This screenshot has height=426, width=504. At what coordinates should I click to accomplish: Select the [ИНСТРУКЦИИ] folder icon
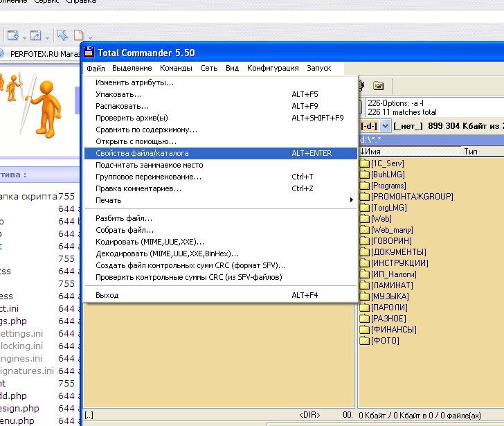[364, 263]
